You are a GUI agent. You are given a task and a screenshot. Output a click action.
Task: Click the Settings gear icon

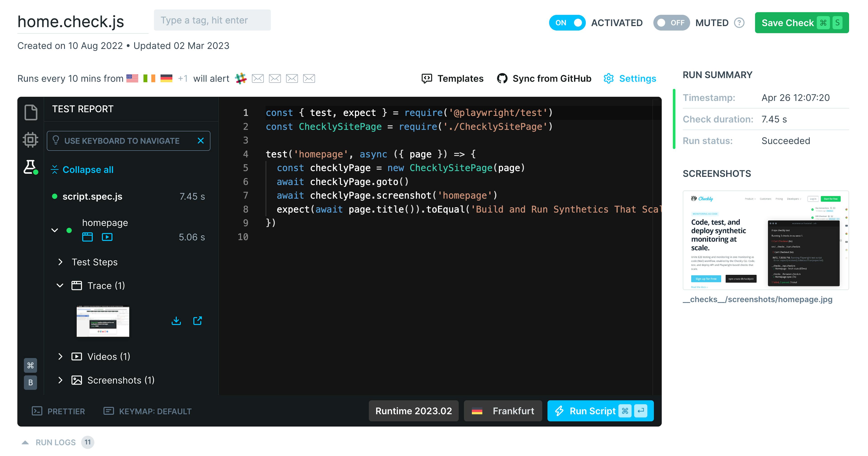[609, 78]
